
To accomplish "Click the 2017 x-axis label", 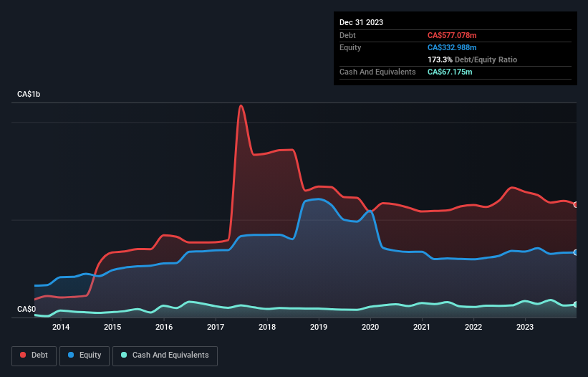I will pos(216,327).
